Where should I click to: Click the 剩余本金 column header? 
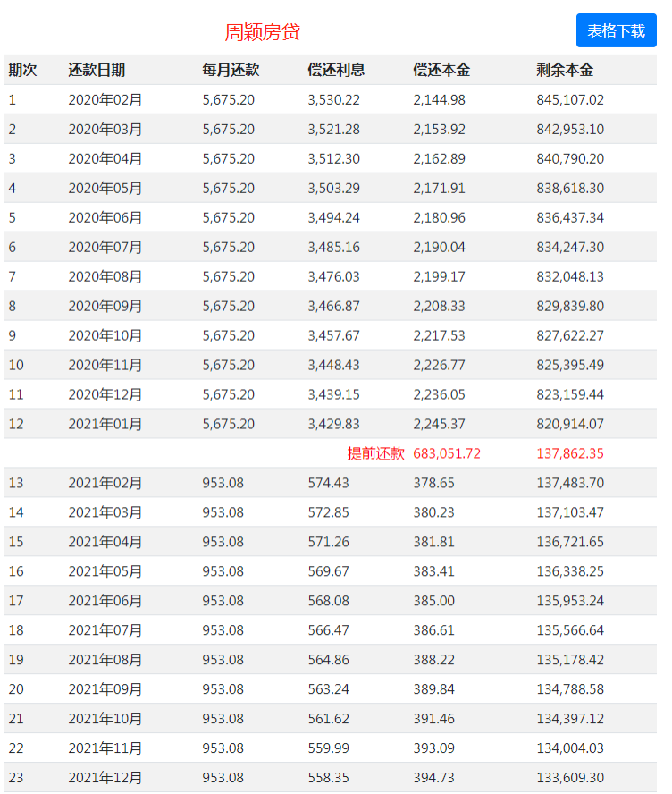[565, 70]
